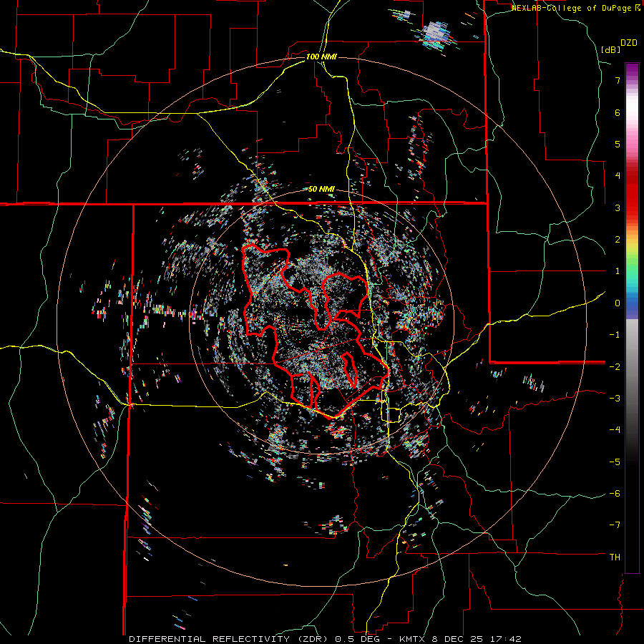Click the "5" tick on the dB scale
The height and width of the screenshot is (644, 644).
[618, 144]
